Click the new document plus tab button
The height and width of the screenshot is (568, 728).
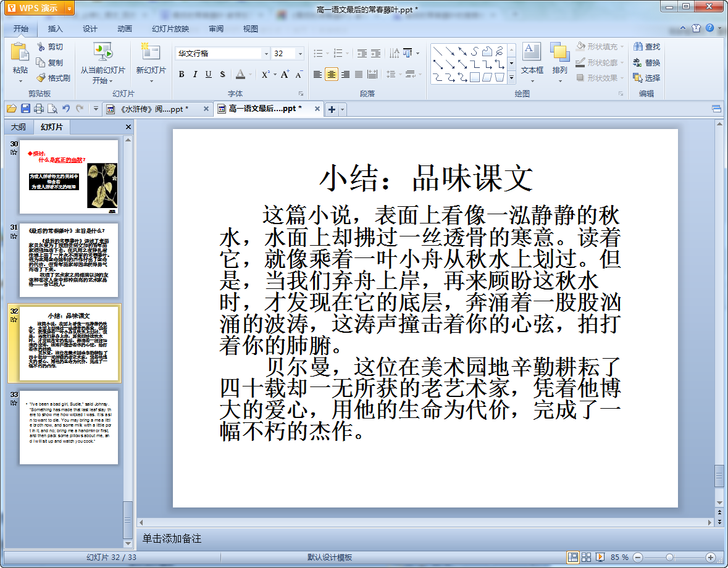[332, 109]
